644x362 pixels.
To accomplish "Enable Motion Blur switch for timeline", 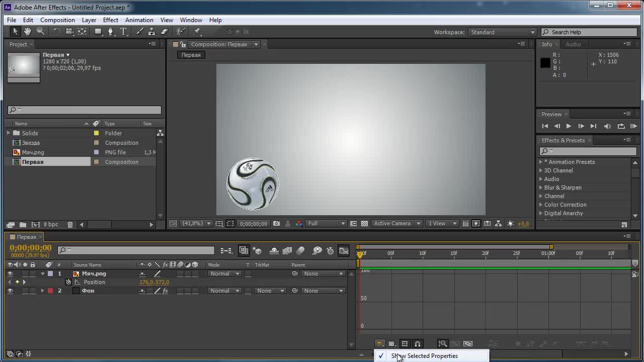I will click(x=301, y=250).
